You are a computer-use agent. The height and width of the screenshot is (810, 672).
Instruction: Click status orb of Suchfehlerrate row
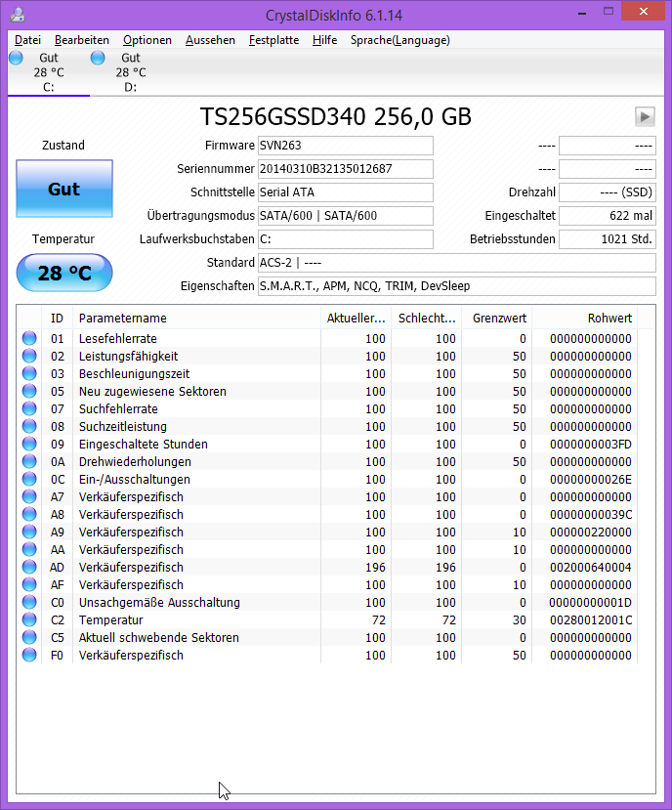(x=29, y=408)
